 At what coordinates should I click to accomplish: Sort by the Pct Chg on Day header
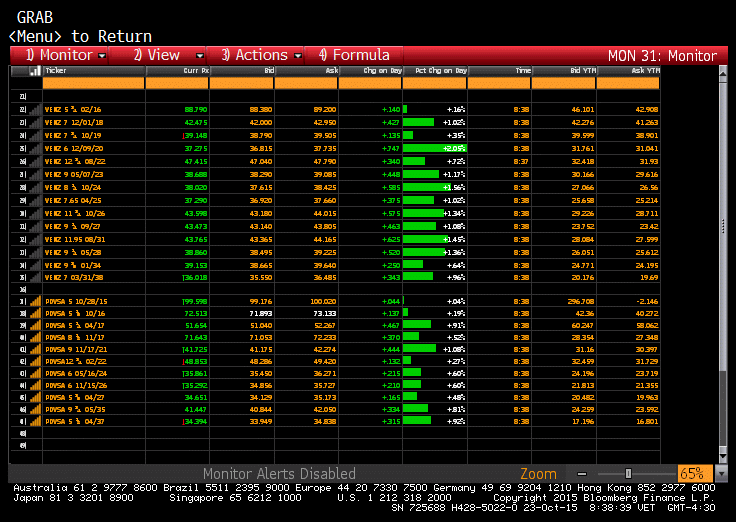[435, 71]
